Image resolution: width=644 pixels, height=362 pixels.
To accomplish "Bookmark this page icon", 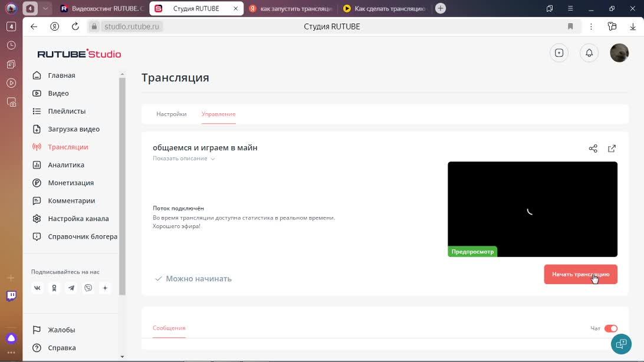I will [x=570, y=27].
